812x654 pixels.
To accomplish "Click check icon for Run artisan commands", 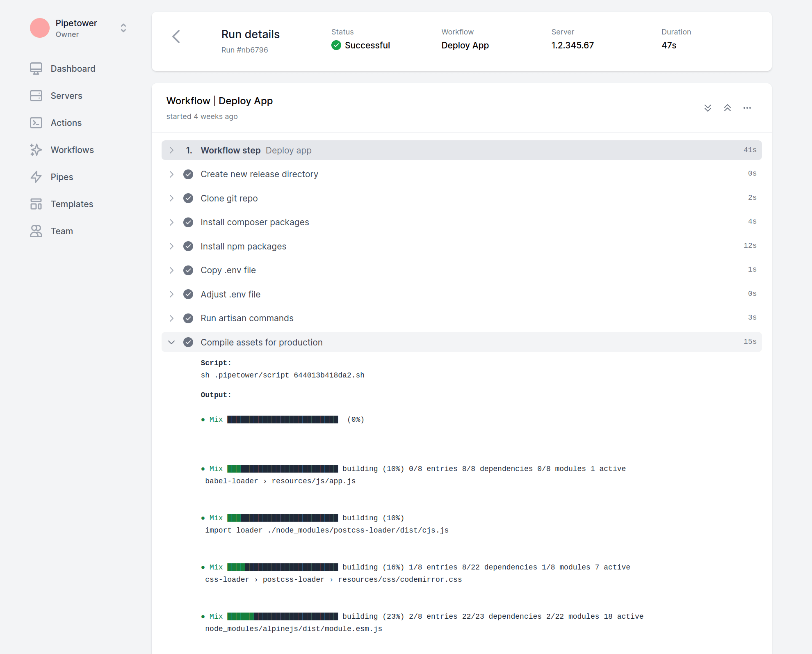I will 188,318.
